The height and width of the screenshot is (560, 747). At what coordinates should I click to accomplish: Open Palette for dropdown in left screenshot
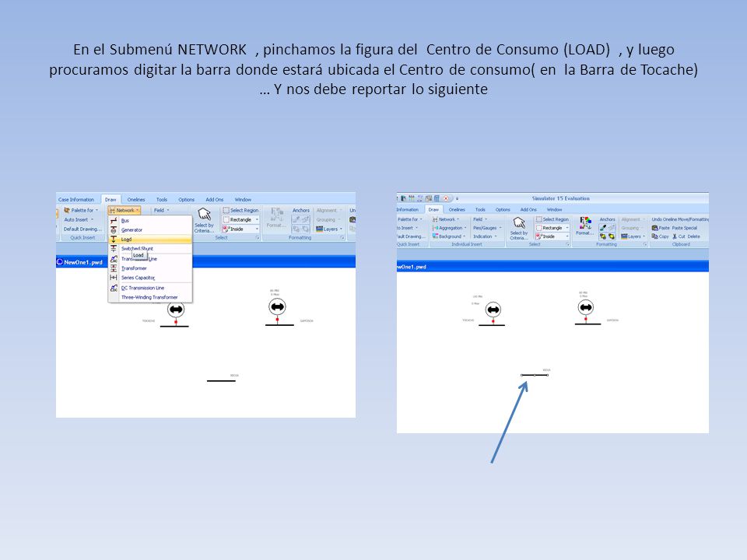81,210
